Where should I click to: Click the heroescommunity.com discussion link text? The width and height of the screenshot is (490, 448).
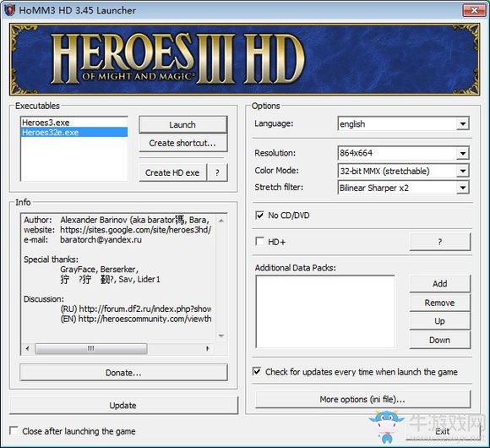click(145, 319)
